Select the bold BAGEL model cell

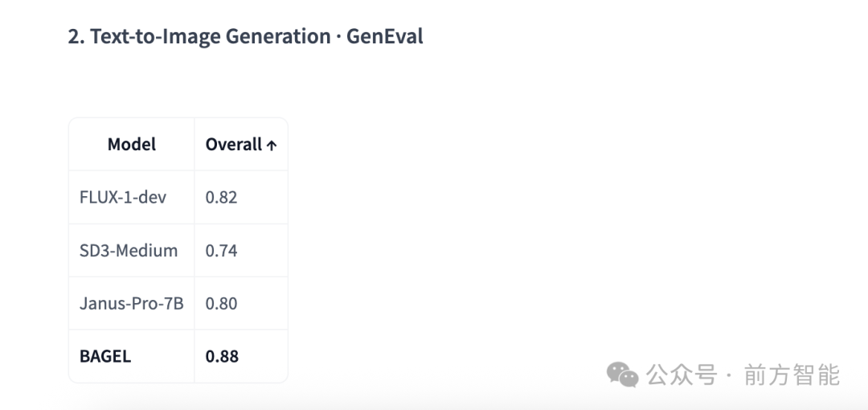(132, 356)
